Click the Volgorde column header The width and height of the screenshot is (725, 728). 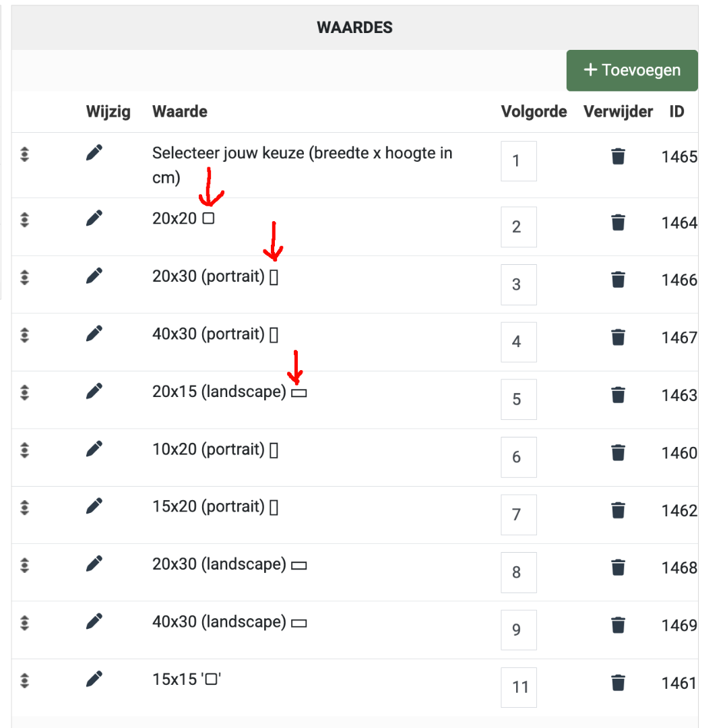534,111
